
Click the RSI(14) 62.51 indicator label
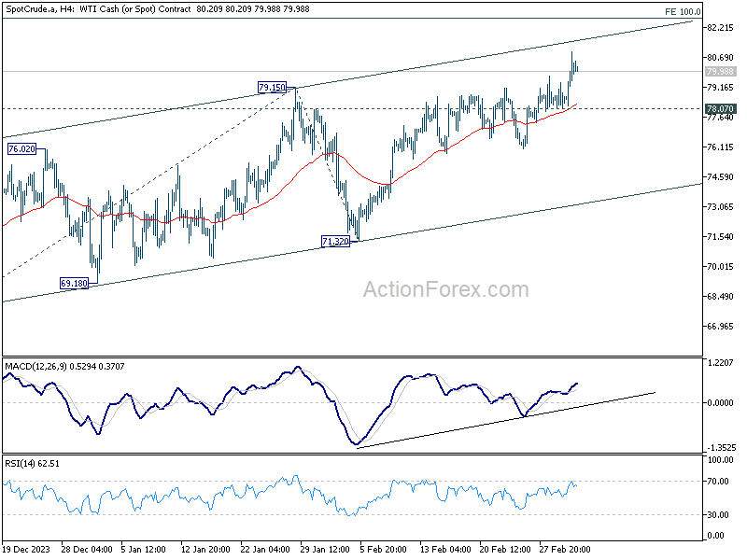(32, 463)
